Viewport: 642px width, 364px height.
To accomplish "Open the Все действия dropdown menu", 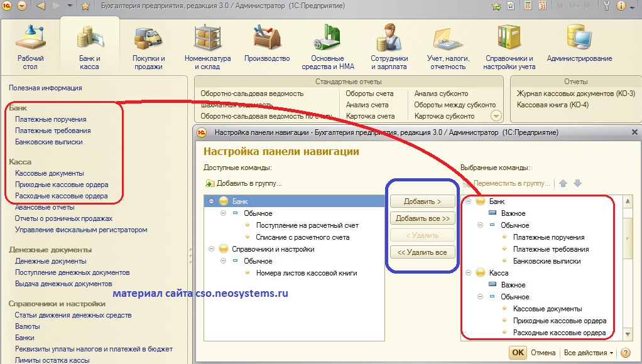I will tap(589, 353).
